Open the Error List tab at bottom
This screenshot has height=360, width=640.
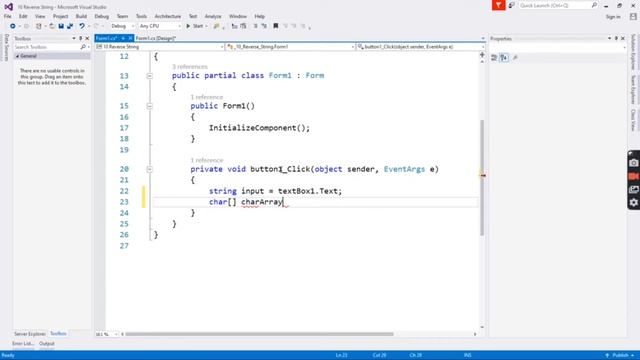coord(23,344)
